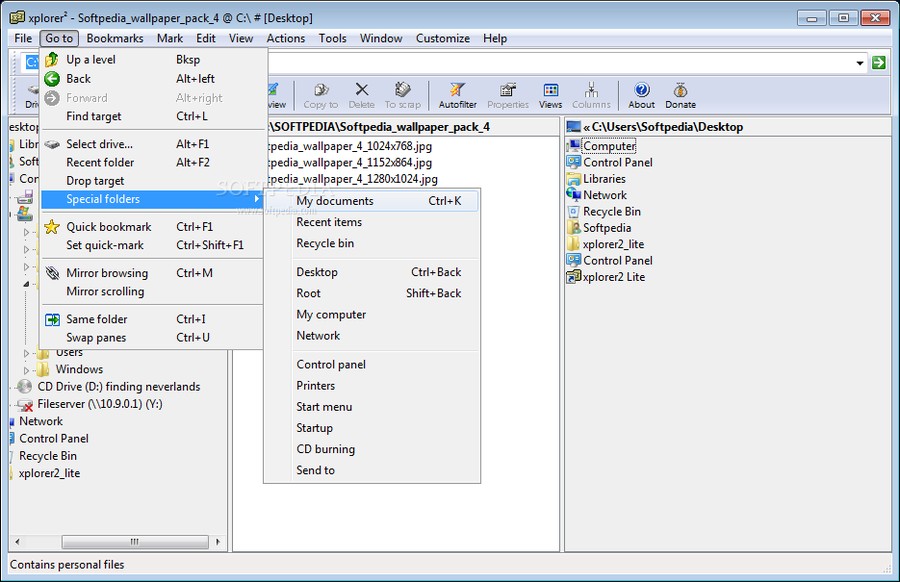The height and width of the screenshot is (582, 900).
Task: Expand the Users folder tree node
Action: [26, 353]
